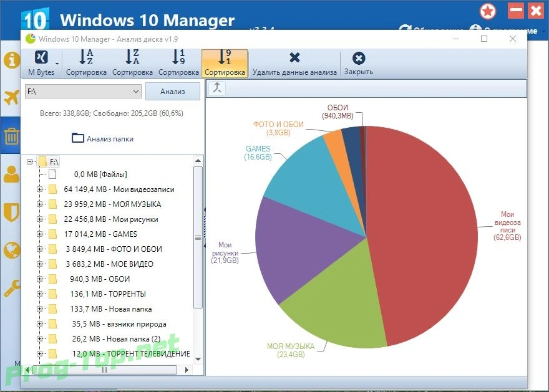Viewport: 549px width, 392px height.
Task: Click red star favorites icon in main window
Action: [x=488, y=12]
